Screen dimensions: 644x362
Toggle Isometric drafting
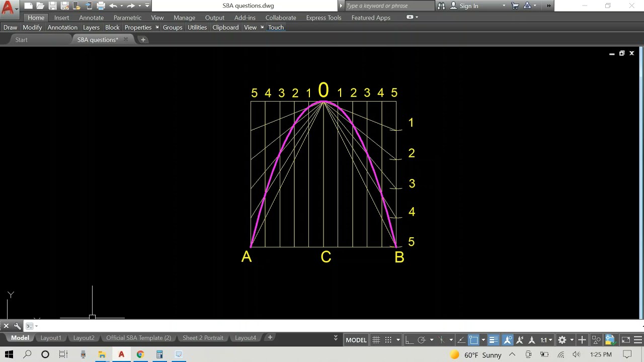(x=442, y=340)
